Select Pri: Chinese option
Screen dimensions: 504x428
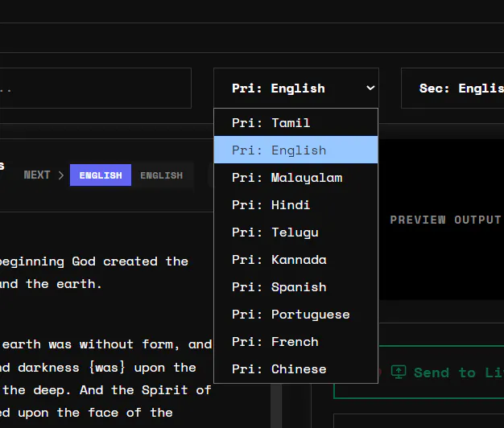point(295,369)
